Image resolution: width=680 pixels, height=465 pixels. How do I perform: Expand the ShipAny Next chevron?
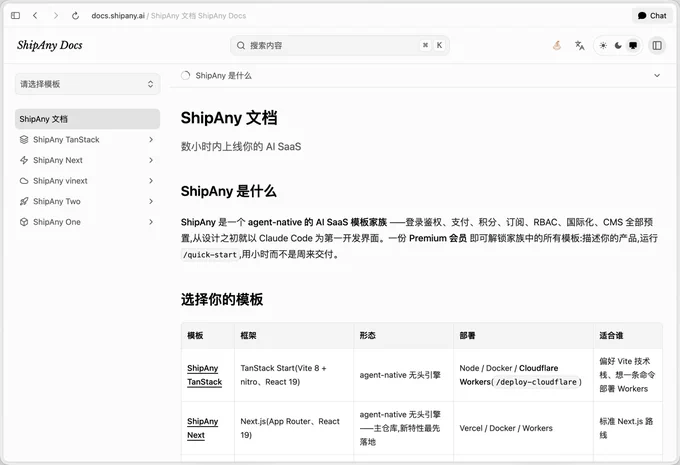point(151,160)
